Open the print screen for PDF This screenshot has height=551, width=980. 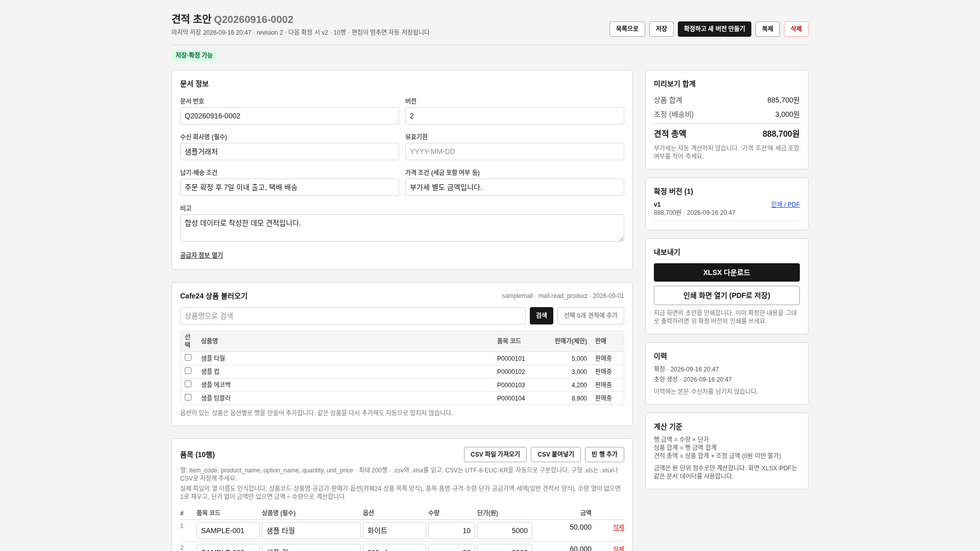point(726,295)
